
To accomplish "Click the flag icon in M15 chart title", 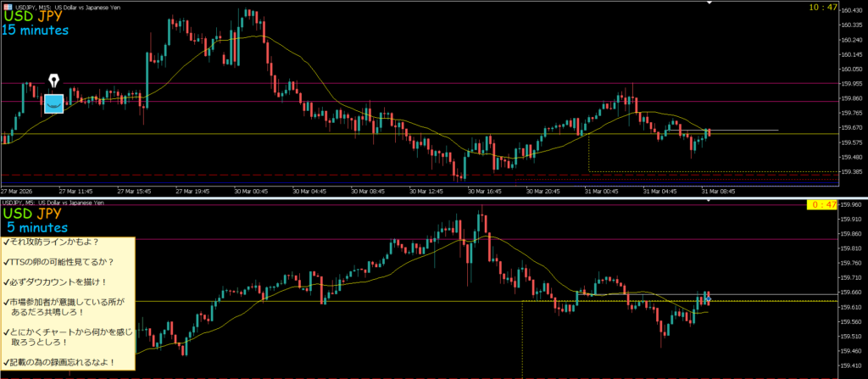I will tap(5, 5).
